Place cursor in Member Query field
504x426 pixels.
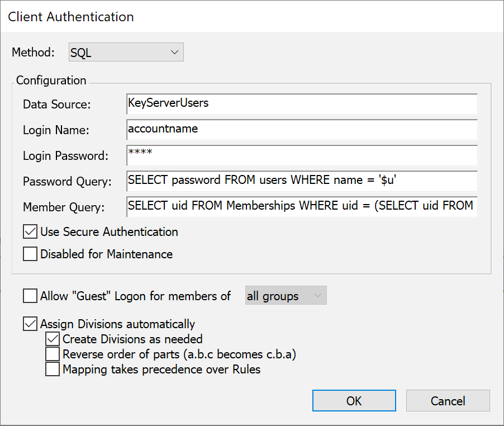click(302, 206)
